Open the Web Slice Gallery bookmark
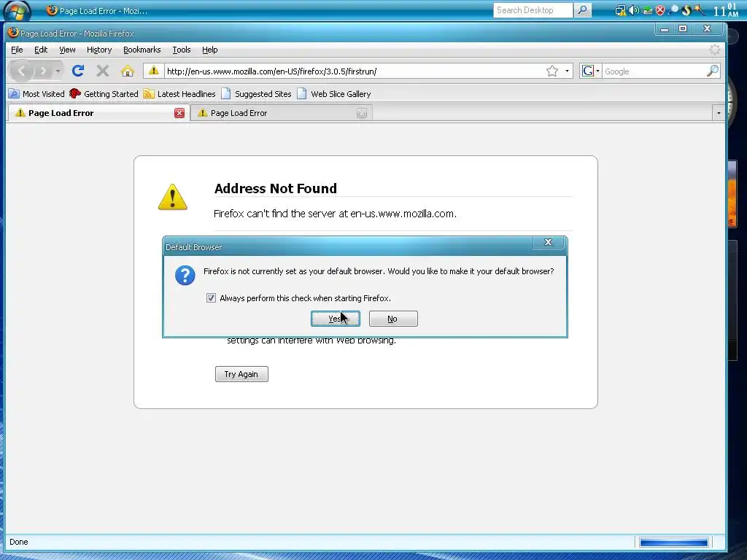This screenshot has height=560, width=747. 334,94
